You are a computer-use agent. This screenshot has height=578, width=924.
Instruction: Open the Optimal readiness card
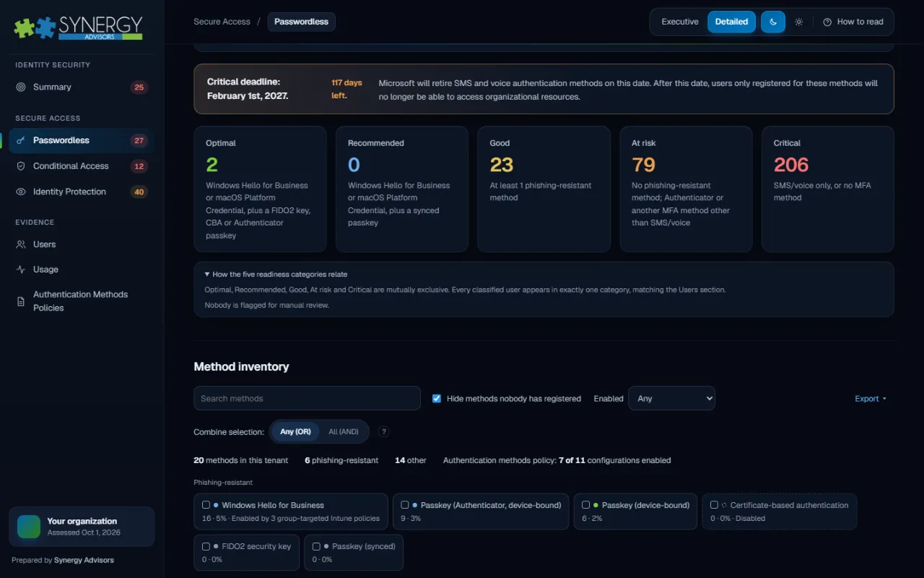click(260, 189)
